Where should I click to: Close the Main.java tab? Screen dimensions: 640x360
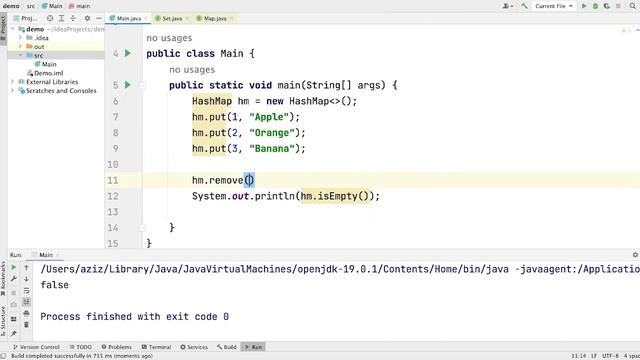pos(146,18)
